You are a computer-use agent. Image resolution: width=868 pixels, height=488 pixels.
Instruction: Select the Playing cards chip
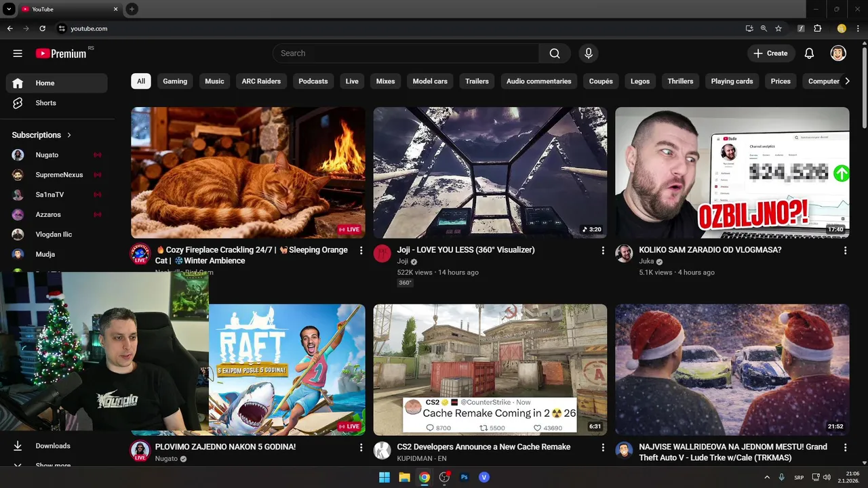click(x=732, y=81)
